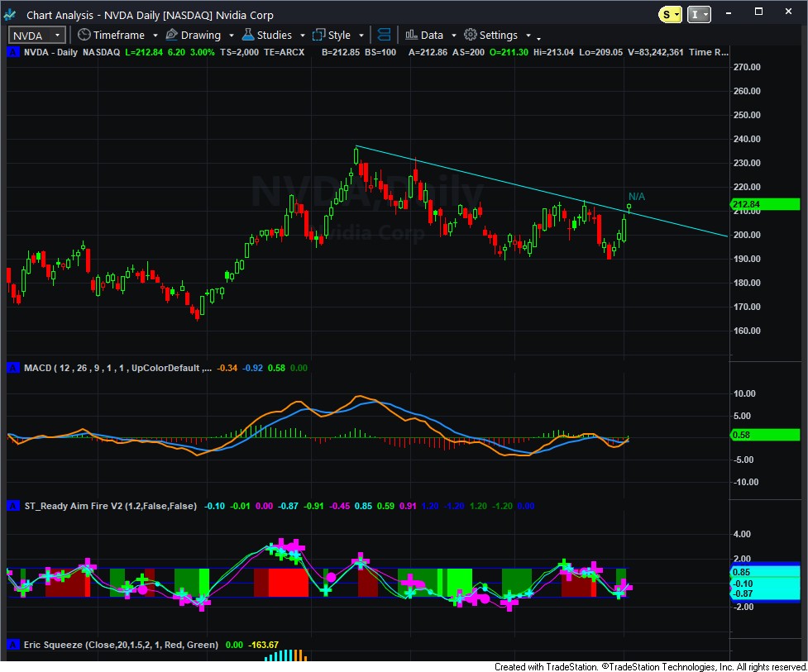This screenshot has width=808, height=672.
Task: Expand the Timeframe dropdown arrow
Action: pyautogui.click(x=155, y=36)
